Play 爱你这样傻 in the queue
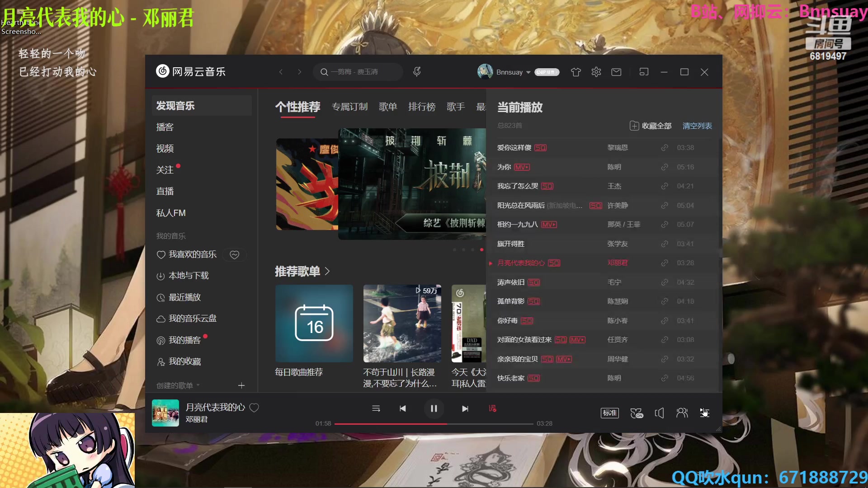 514,148
